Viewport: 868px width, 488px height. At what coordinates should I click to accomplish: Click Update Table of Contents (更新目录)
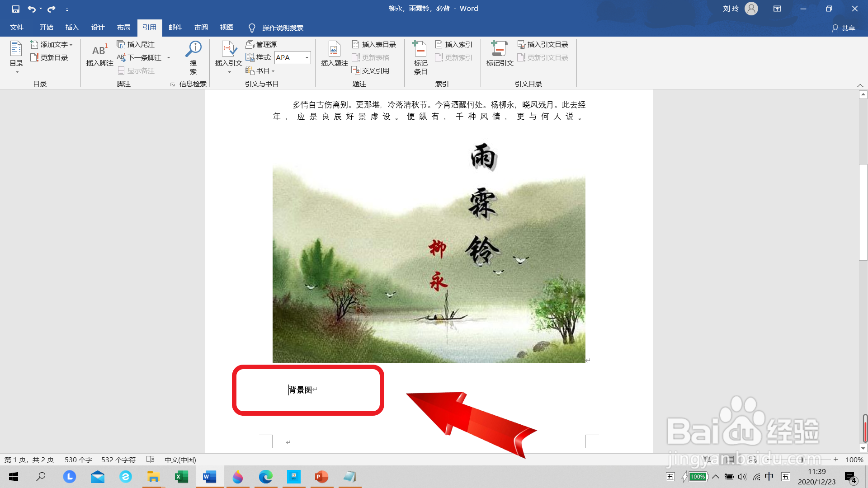point(49,57)
